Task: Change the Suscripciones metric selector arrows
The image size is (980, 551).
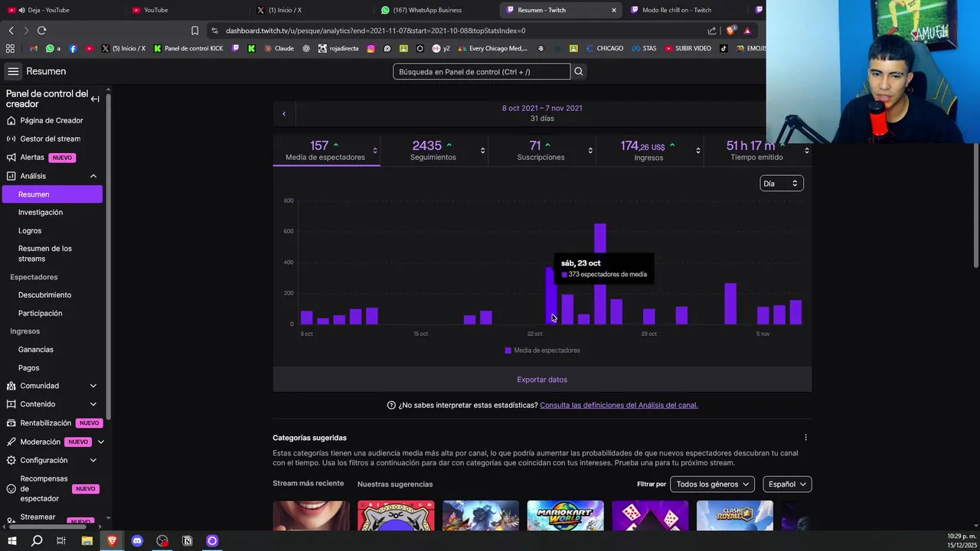Action: click(590, 151)
